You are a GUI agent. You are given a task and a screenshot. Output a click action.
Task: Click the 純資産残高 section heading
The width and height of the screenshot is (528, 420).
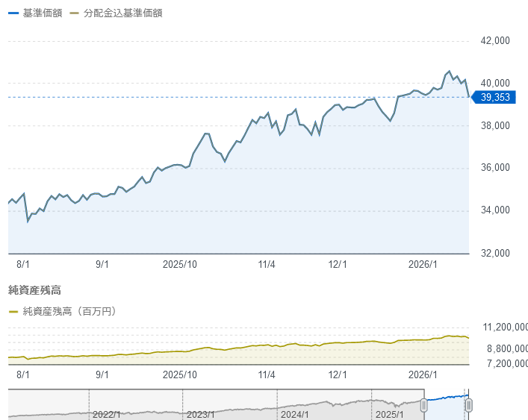click(x=34, y=289)
